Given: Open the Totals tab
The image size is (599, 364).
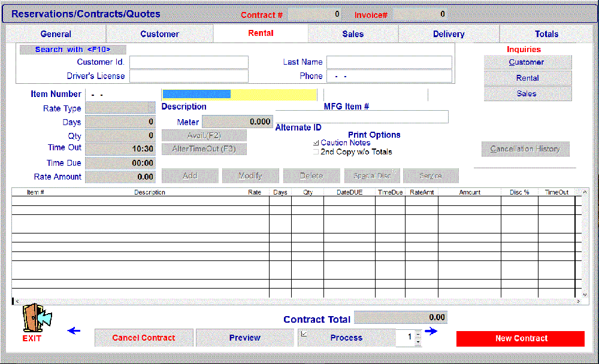Looking at the screenshot, I should pyautogui.click(x=546, y=34).
